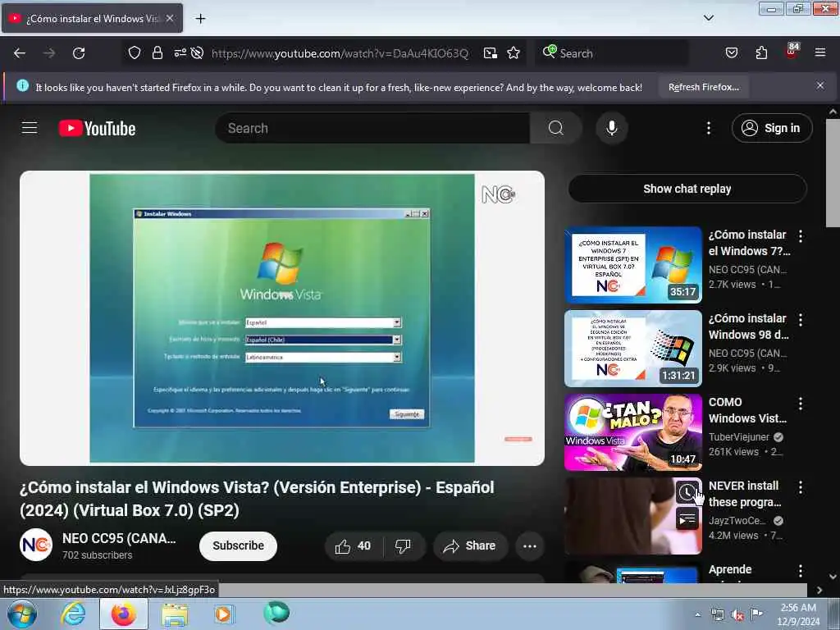Click the site security padlock icon
Viewport: 840px width, 630px height.
157,53
